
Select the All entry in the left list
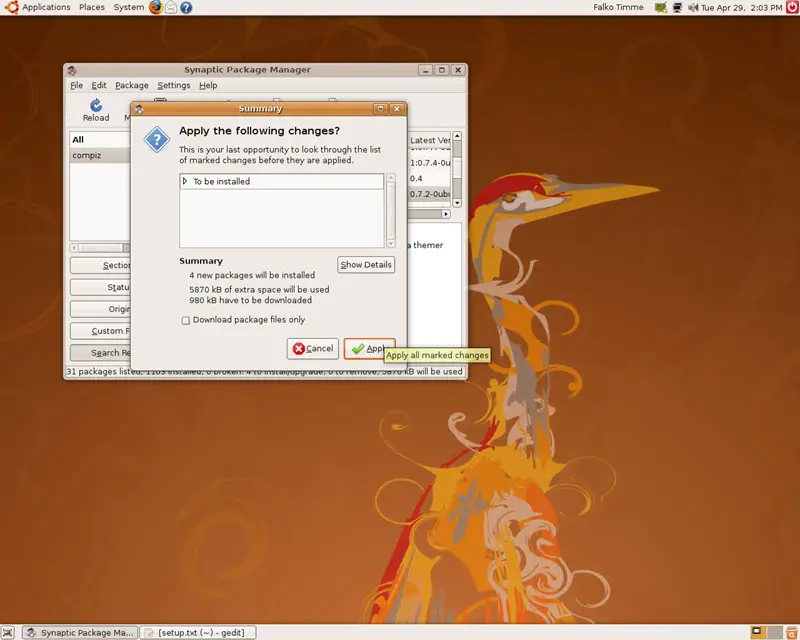pos(100,139)
